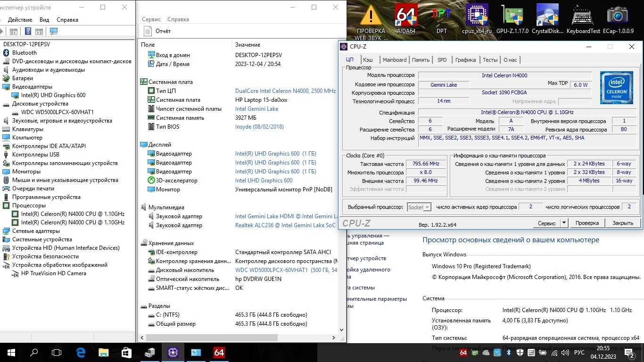Click the down arrow of AIDA64 vertical scrollbar

(x=342, y=330)
